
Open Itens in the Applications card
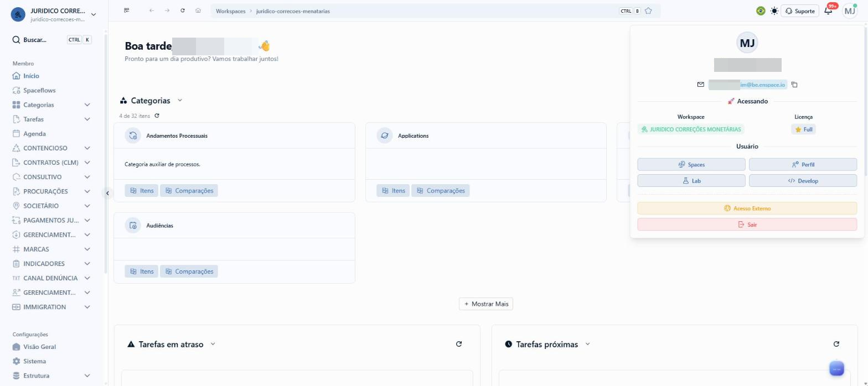click(393, 190)
